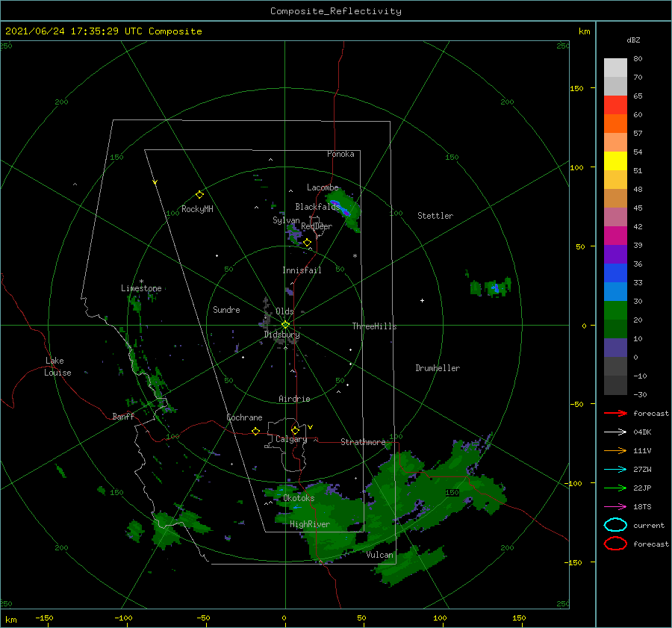Click the orange 111V arrow symbol

pyautogui.click(x=615, y=450)
